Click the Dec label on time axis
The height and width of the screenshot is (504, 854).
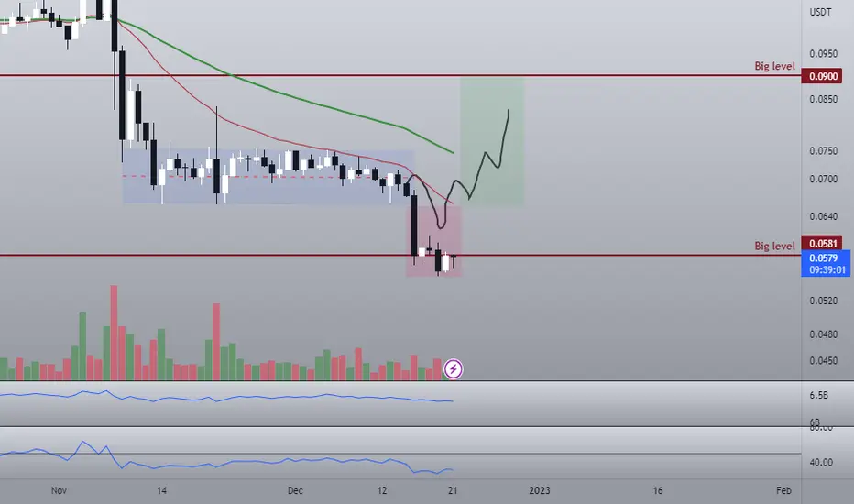295,490
